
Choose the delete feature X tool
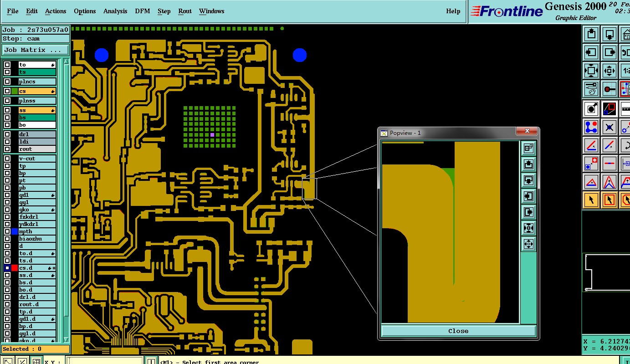click(x=610, y=127)
